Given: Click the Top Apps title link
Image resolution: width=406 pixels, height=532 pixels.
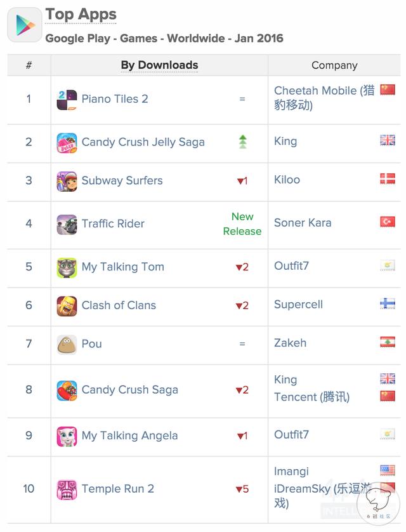Looking at the screenshot, I should (x=81, y=14).
